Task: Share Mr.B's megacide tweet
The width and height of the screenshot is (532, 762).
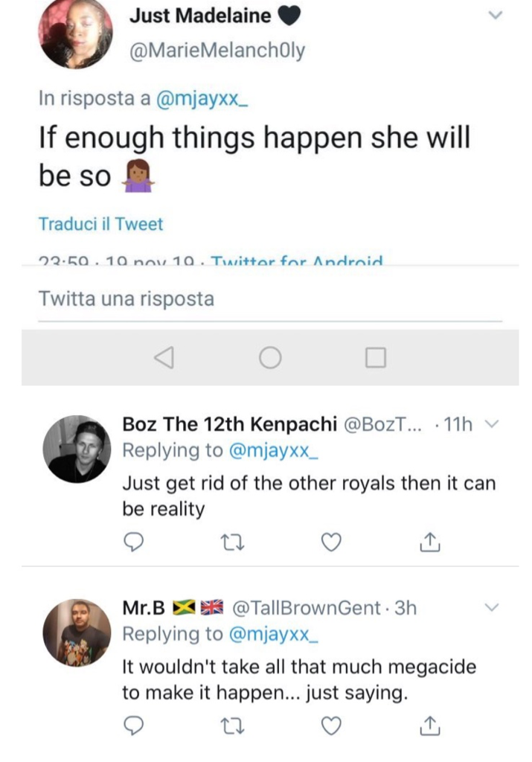Action: 430,725
